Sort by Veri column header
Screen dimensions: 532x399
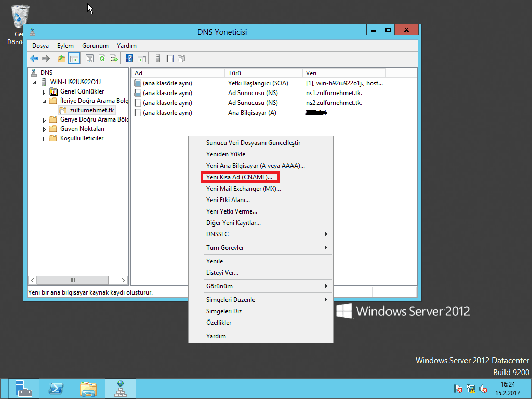[x=344, y=73]
